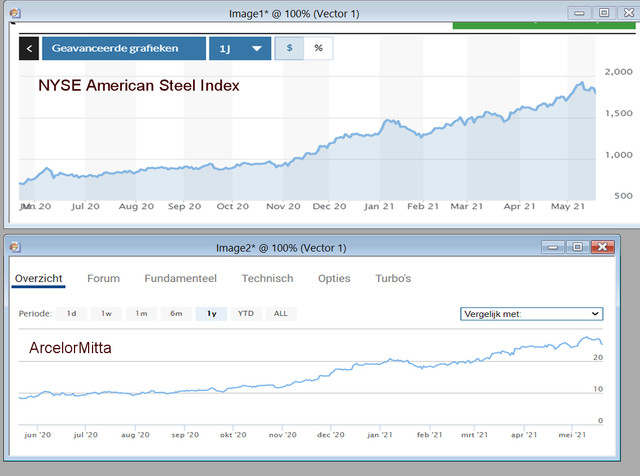Minimize the Image1 window

(579, 13)
